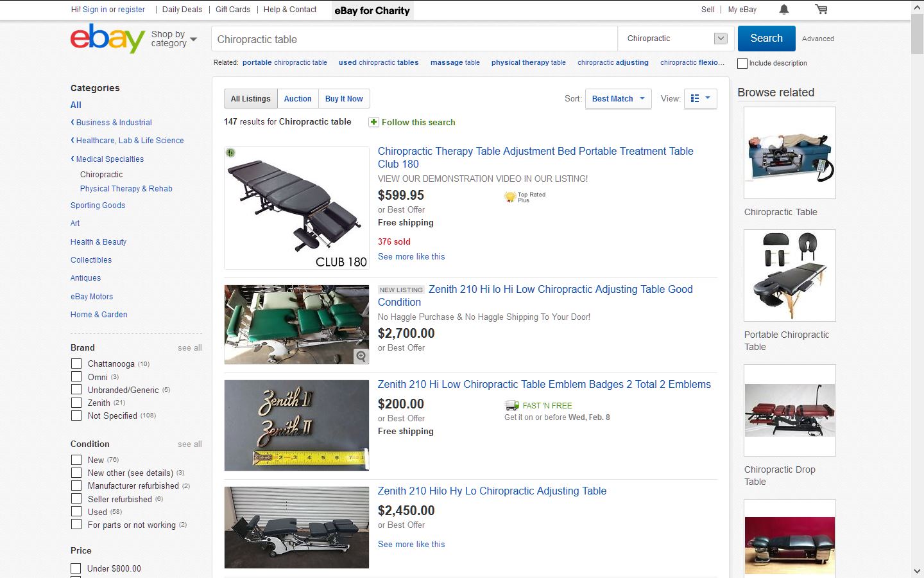The image size is (924, 578).
Task: Click the magnifier icon on Zenith photo
Action: 361,356
